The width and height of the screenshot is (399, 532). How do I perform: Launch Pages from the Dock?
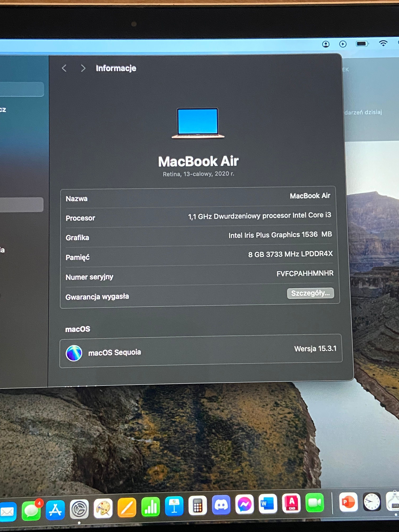point(127,507)
